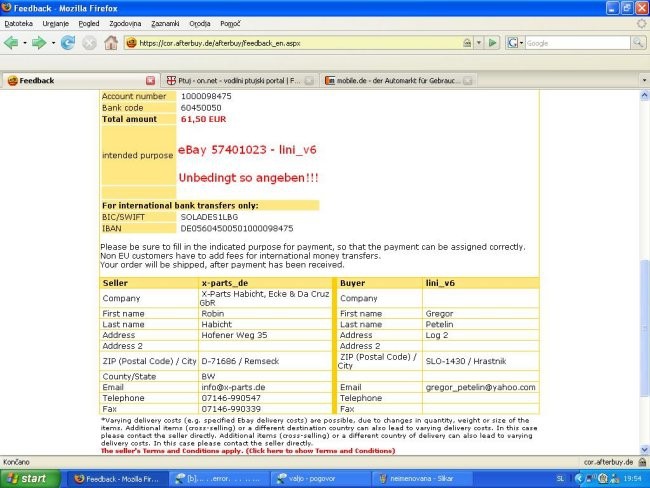Image resolution: width=650 pixels, height=488 pixels.
Task: Click the site favicon in the address bar
Action: click(131, 43)
